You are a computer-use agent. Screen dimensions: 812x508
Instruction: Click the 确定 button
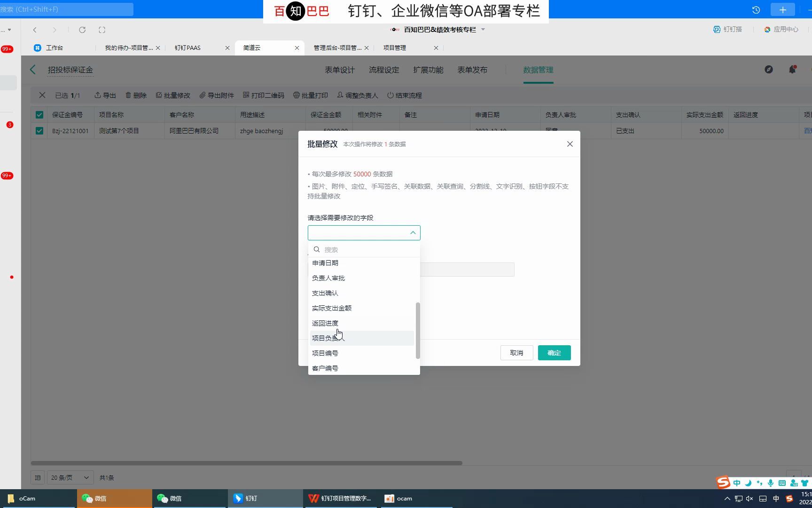tap(554, 353)
